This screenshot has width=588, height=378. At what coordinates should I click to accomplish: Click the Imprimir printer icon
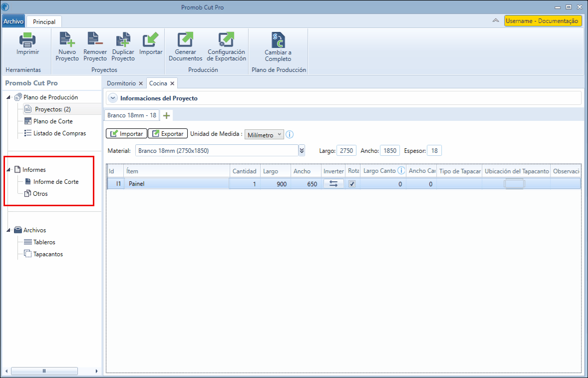(x=27, y=40)
